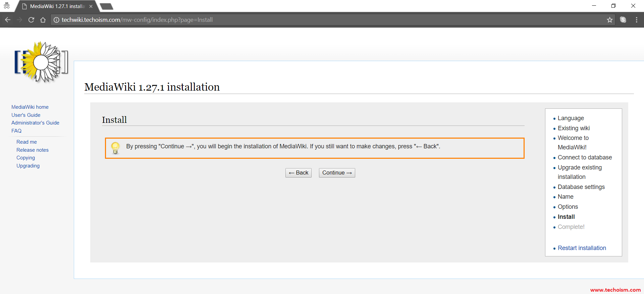Click the Name step in the list
The width and height of the screenshot is (644, 294).
pos(566,197)
